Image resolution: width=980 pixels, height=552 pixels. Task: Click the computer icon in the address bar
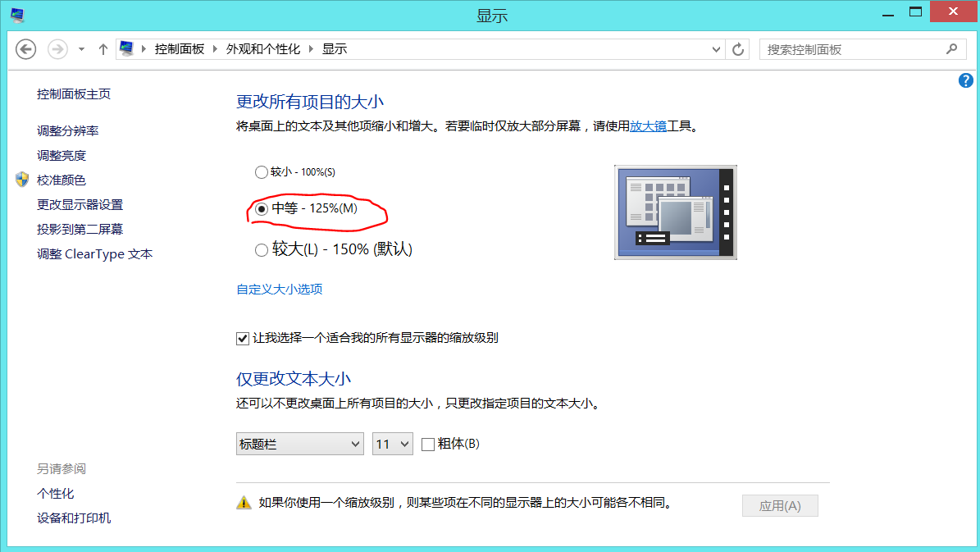click(127, 48)
